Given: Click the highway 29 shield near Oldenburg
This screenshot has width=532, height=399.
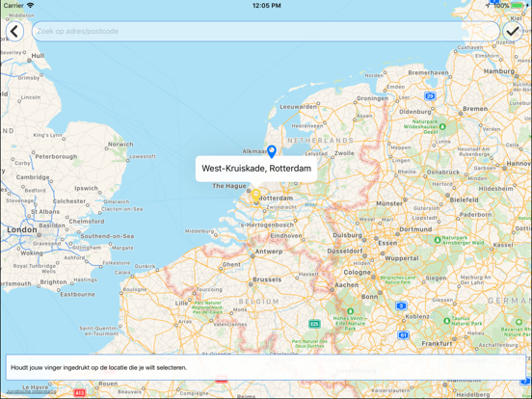Looking at the screenshot, I should click(x=430, y=96).
